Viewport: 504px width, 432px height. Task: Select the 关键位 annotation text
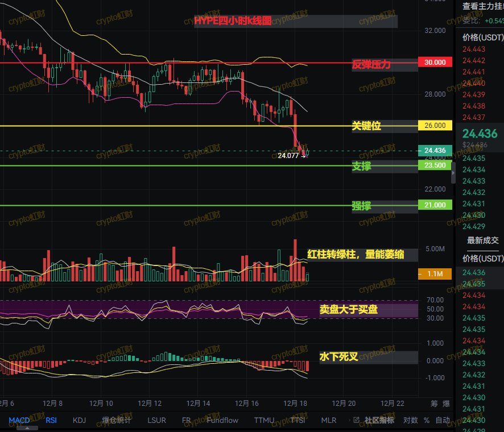click(366, 126)
